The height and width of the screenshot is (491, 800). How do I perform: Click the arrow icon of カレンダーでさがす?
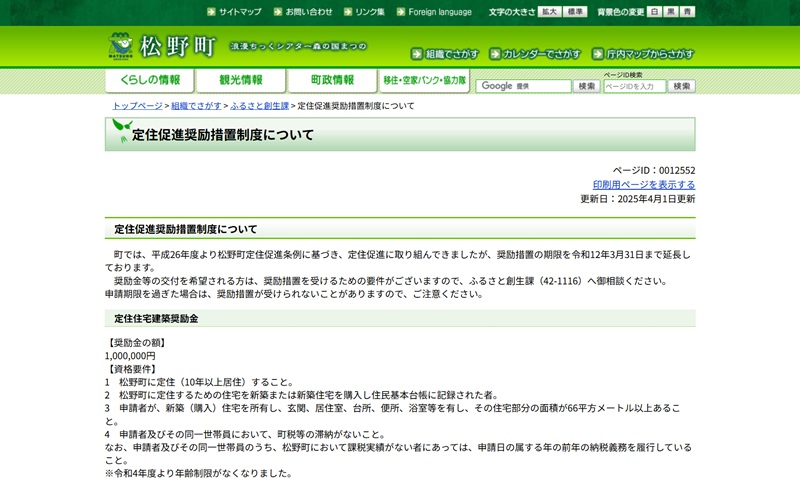coord(495,54)
